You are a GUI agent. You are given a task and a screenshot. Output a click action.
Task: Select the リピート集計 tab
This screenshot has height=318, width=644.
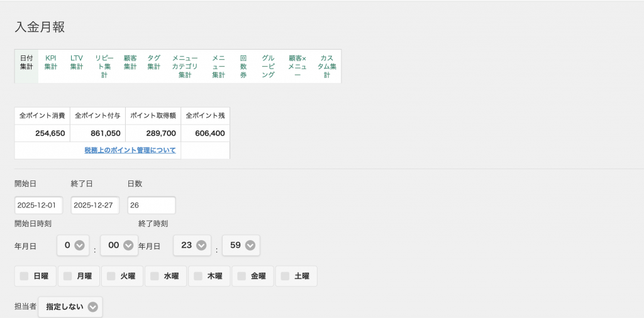[104, 66]
